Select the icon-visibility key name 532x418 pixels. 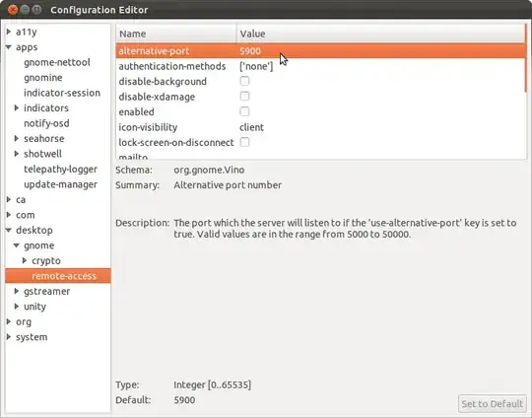tap(148, 127)
